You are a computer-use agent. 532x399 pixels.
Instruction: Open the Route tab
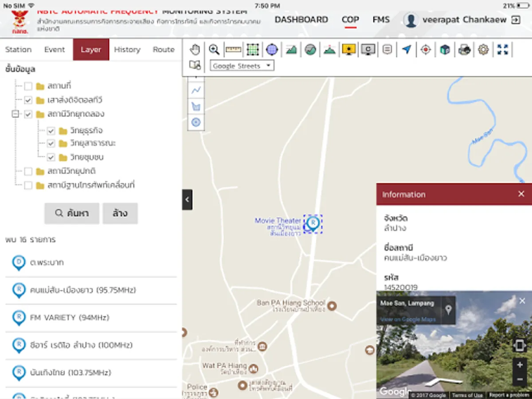pyautogui.click(x=164, y=50)
